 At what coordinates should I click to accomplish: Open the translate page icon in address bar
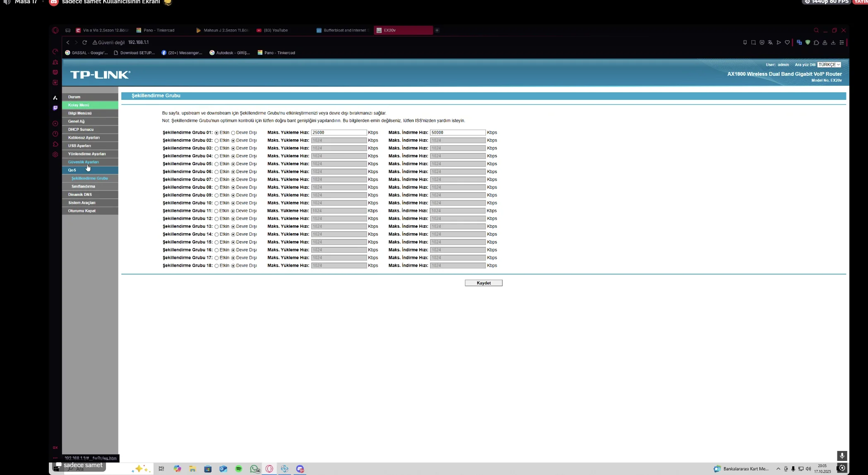(x=770, y=42)
